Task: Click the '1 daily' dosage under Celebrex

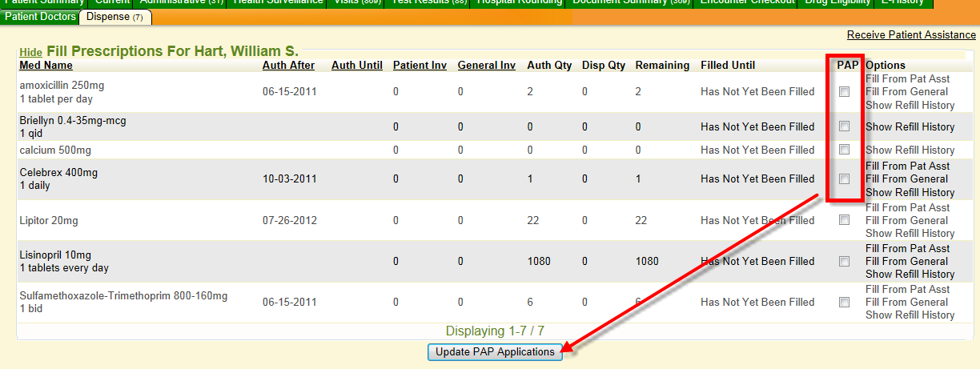Action: click(x=34, y=185)
